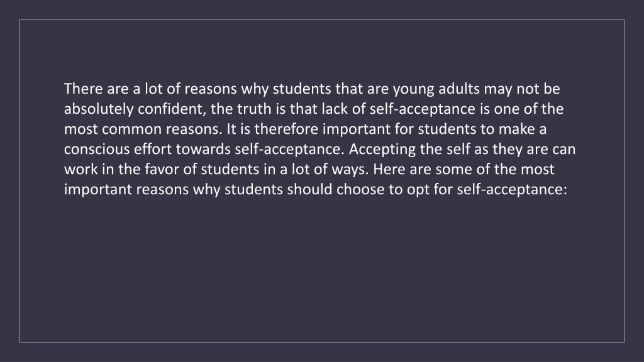Click the phrase "young adults"
This screenshot has height=362, width=644.
pos(436,89)
